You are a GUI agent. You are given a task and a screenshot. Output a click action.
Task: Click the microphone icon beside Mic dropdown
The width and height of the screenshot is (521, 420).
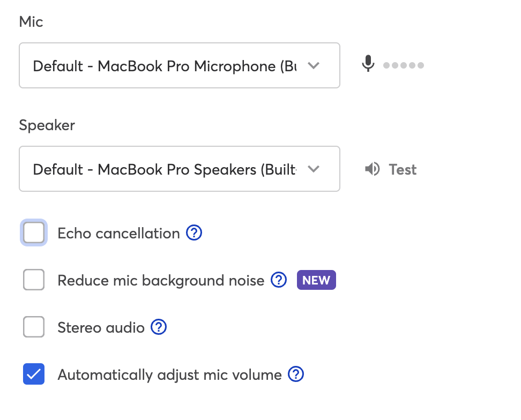click(368, 63)
